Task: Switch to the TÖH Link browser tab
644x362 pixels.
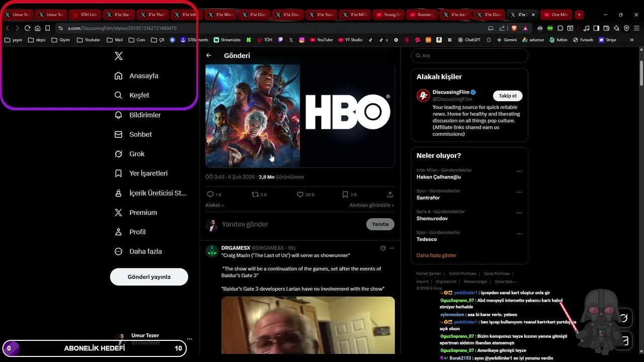Action: click(84, 15)
